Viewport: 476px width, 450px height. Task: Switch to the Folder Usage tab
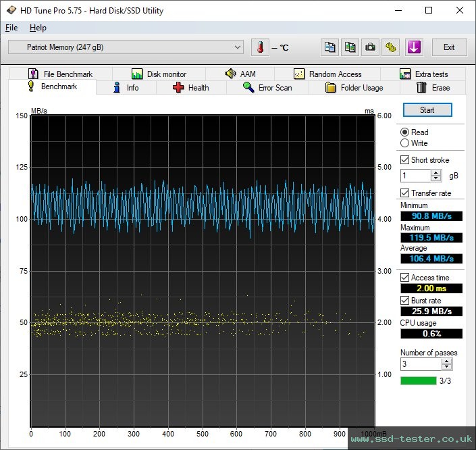pos(354,88)
